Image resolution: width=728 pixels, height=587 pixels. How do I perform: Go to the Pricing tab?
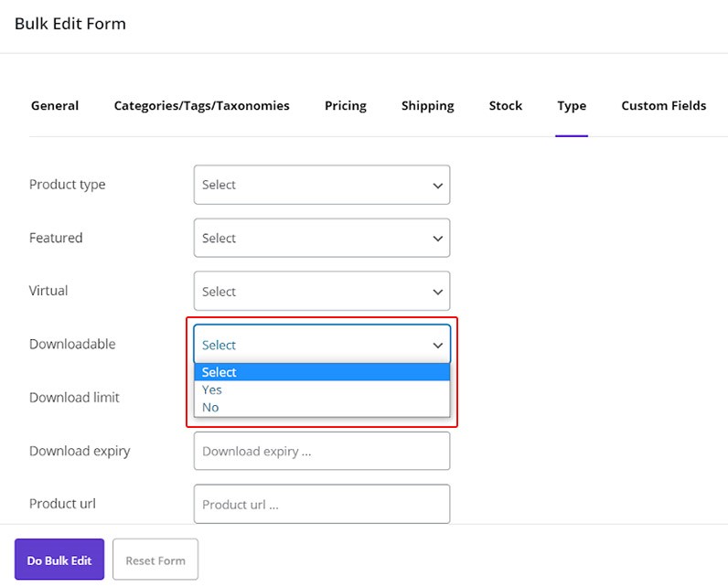[x=345, y=106]
